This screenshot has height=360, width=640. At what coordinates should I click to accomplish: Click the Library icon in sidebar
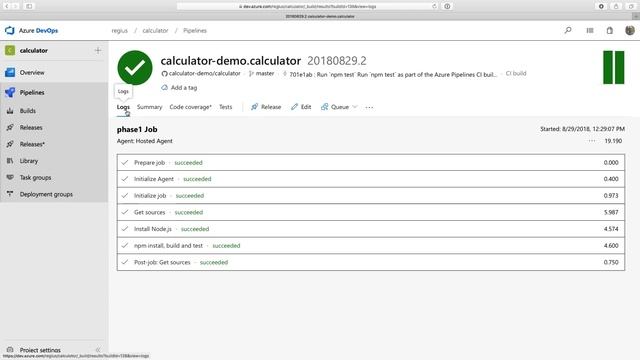click(10, 161)
